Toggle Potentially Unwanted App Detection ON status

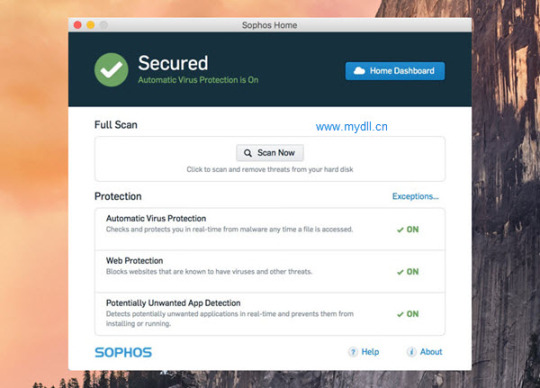coord(408,314)
